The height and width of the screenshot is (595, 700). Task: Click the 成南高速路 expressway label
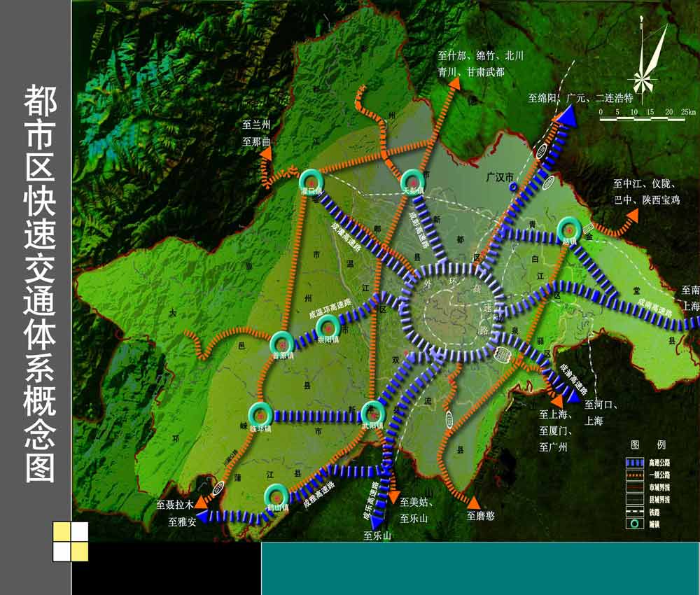click(x=652, y=307)
